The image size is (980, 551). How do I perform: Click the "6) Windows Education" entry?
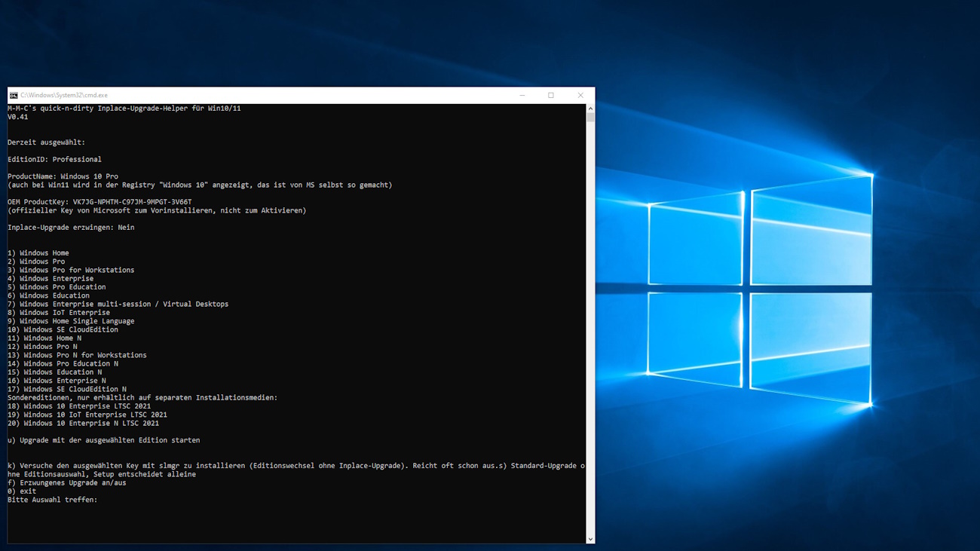point(48,295)
